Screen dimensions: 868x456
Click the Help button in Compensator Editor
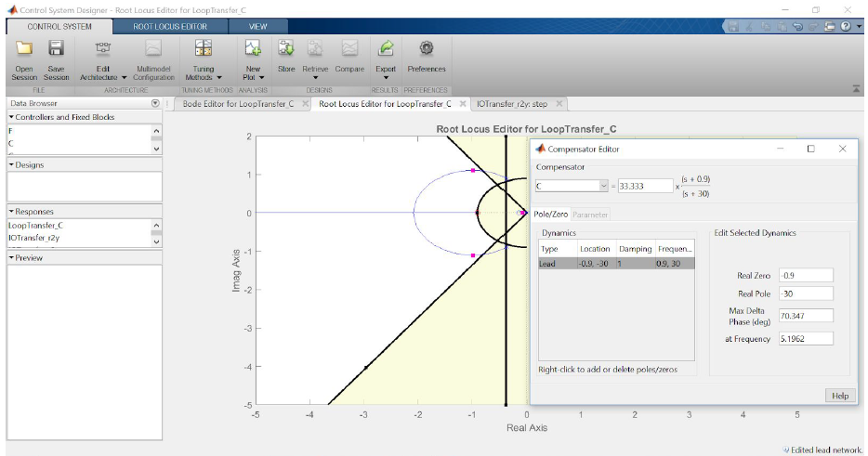click(839, 396)
